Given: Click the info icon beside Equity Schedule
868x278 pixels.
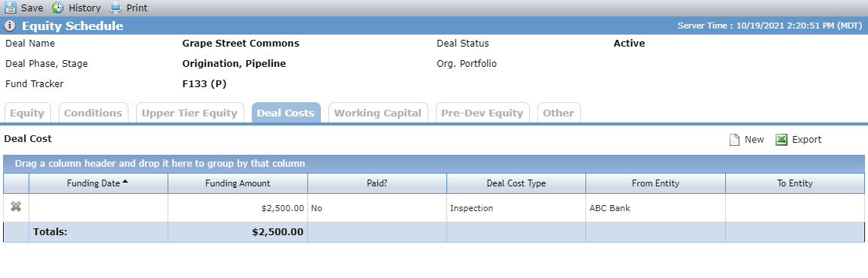Looking at the screenshot, I should [10, 26].
